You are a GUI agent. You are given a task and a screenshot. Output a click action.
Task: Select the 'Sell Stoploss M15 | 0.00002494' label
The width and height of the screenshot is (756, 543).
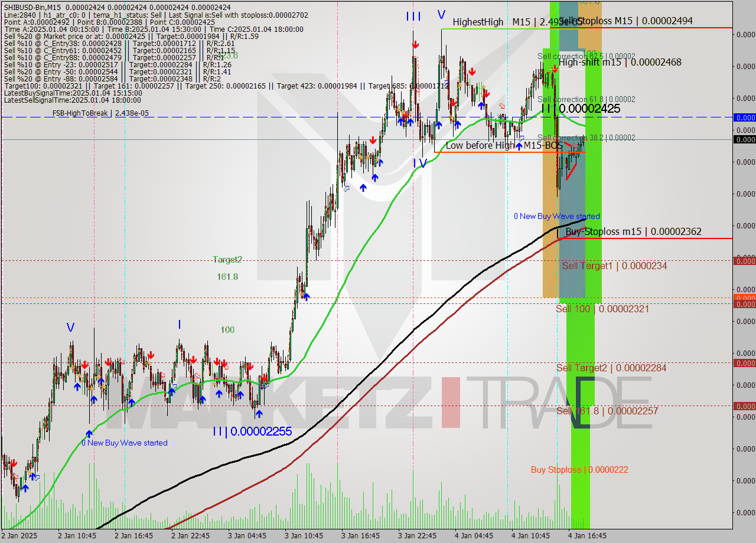(x=626, y=21)
